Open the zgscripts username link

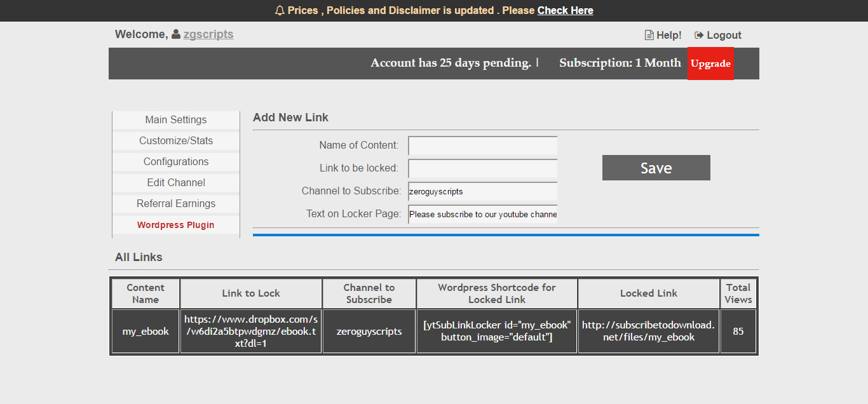[x=208, y=34]
